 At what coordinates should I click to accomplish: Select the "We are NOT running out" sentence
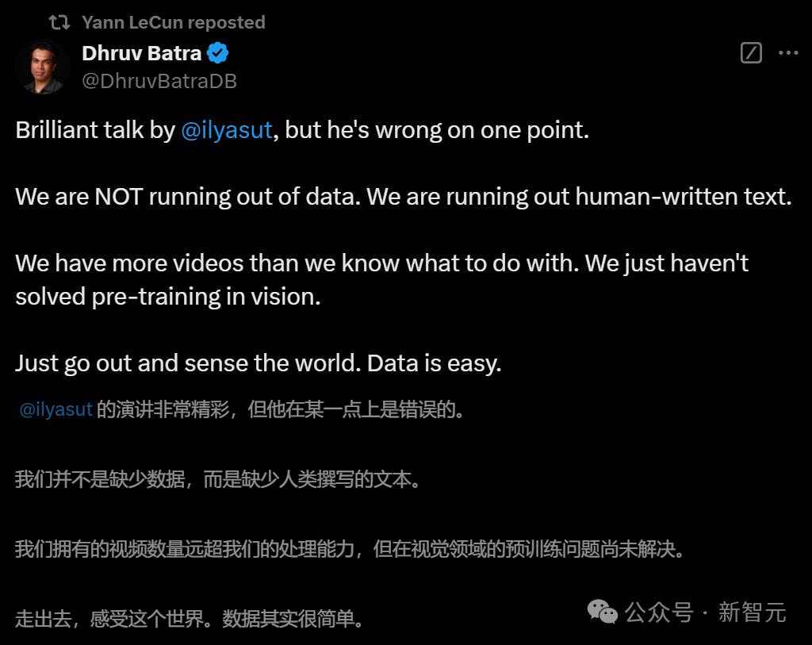coord(189,197)
